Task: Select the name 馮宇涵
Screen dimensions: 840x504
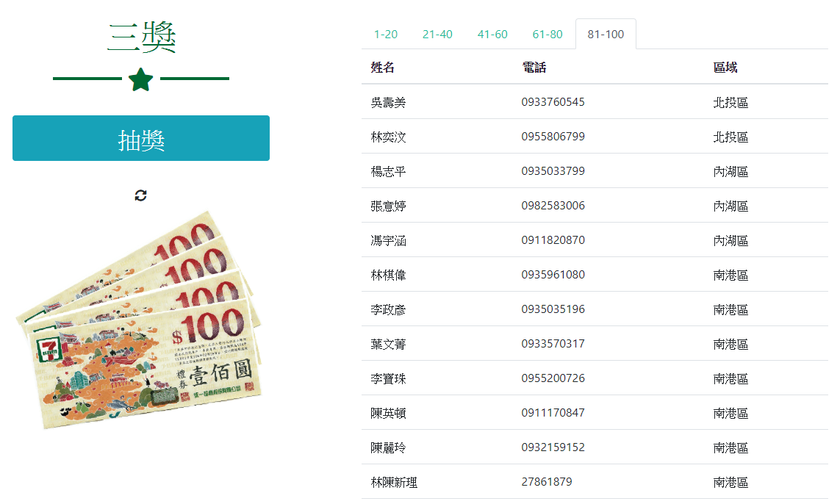Action: click(x=388, y=240)
